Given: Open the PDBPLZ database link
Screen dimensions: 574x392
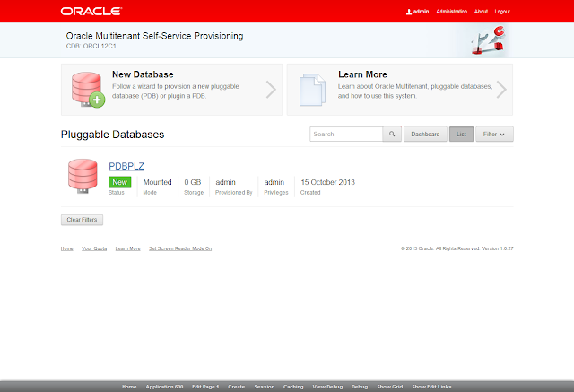Looking at the screenshot, I should click(126, 166).
